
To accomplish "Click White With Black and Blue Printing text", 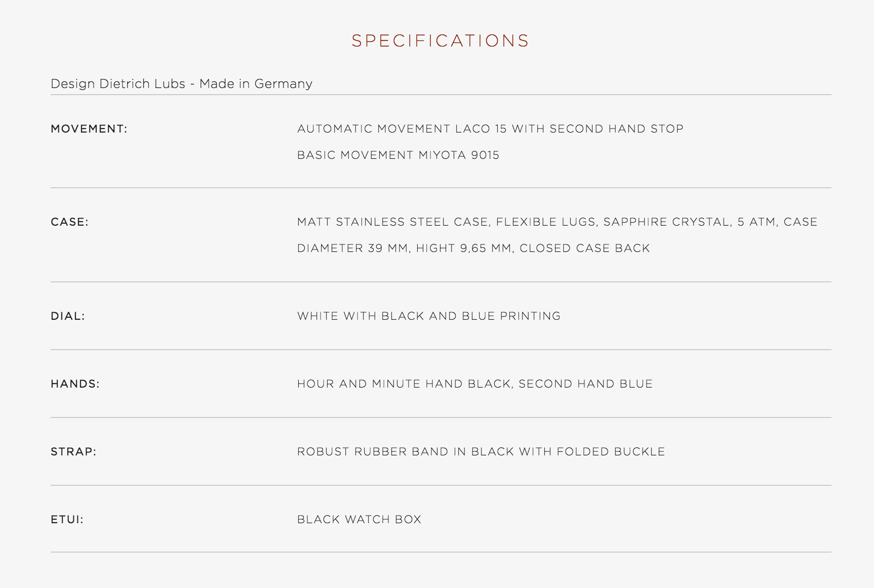I will [x=429, y=316].
